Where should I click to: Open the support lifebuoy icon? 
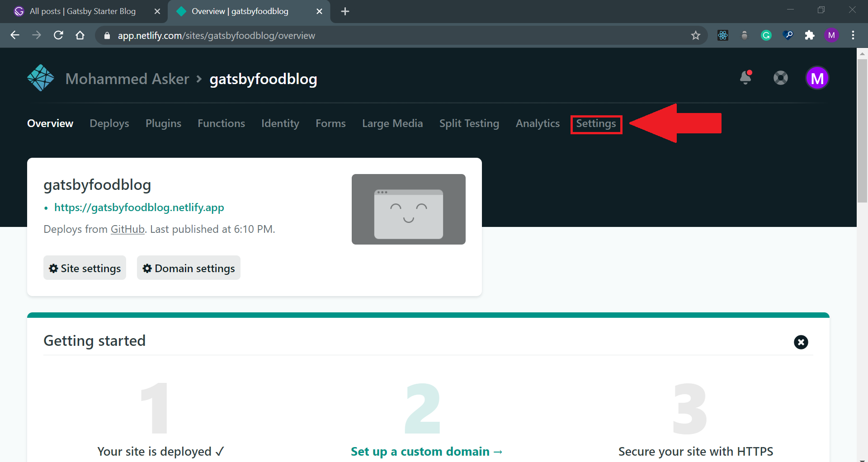pyautogui.click(x=781, y=78)
